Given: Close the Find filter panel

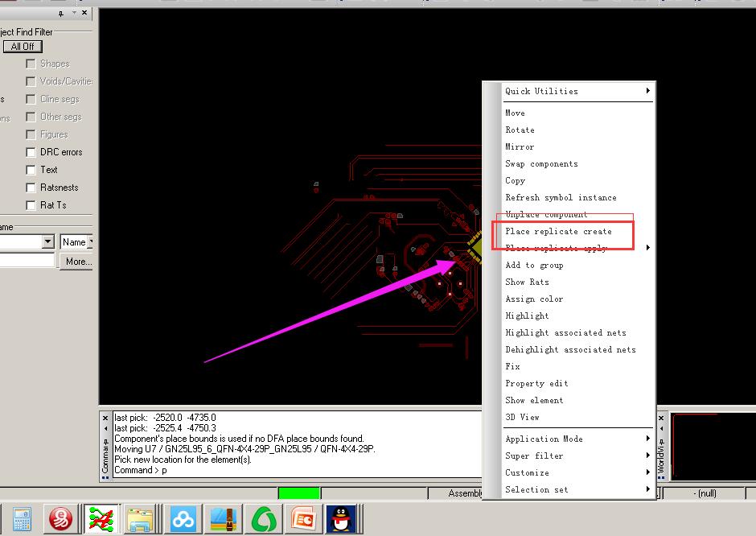Looking at the screenshot, I should click(84, 13).
